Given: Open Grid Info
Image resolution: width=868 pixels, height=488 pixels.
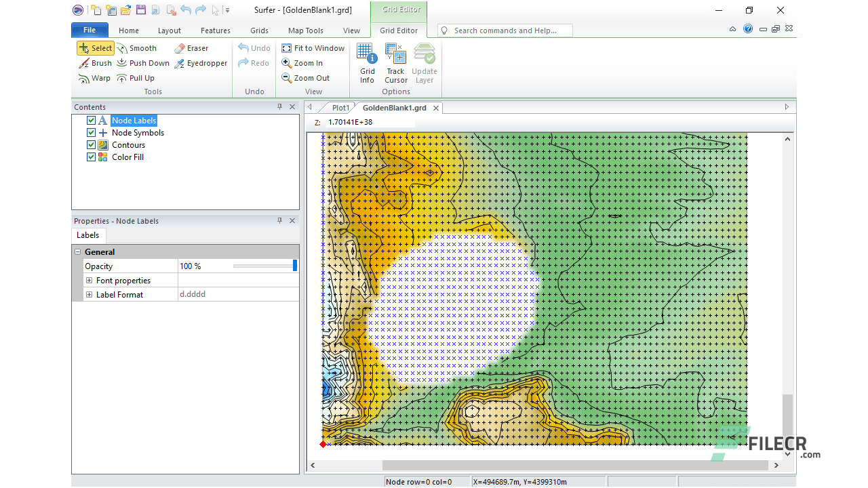Looking at the screenshot, I should point(365,62).
